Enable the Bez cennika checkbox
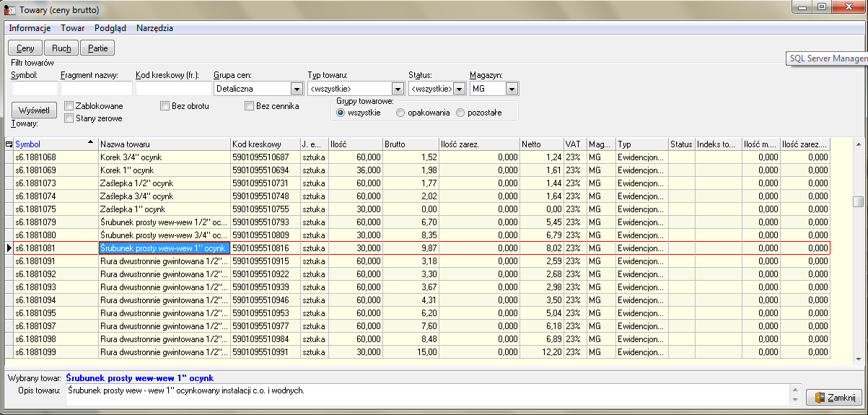This screenshot has width=868, height=415. [x=250, y=106]
